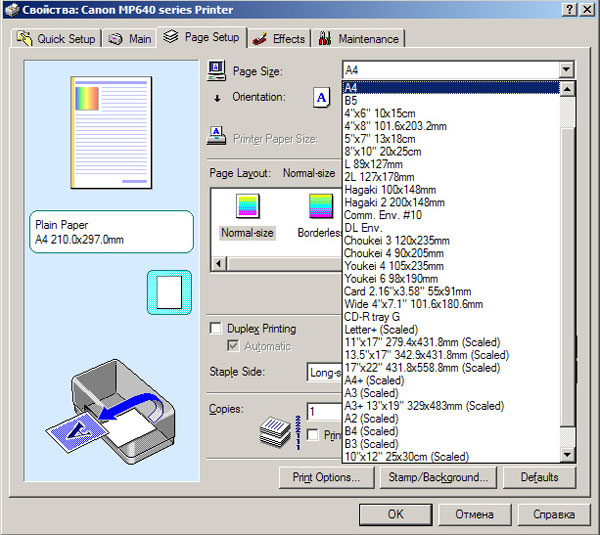Pick Wide 4"x7.1" 101.6x180.6mm size

451,304
